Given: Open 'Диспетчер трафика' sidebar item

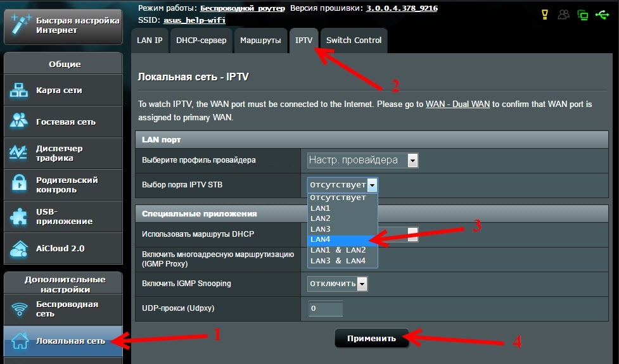Looking at the screenshot, I should coord(63,153).
